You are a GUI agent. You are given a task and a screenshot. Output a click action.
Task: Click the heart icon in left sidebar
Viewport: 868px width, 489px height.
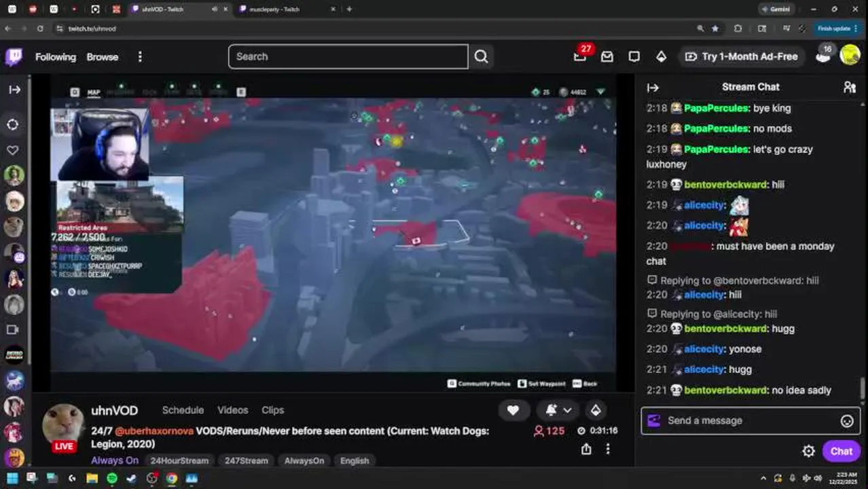[14, 150]
